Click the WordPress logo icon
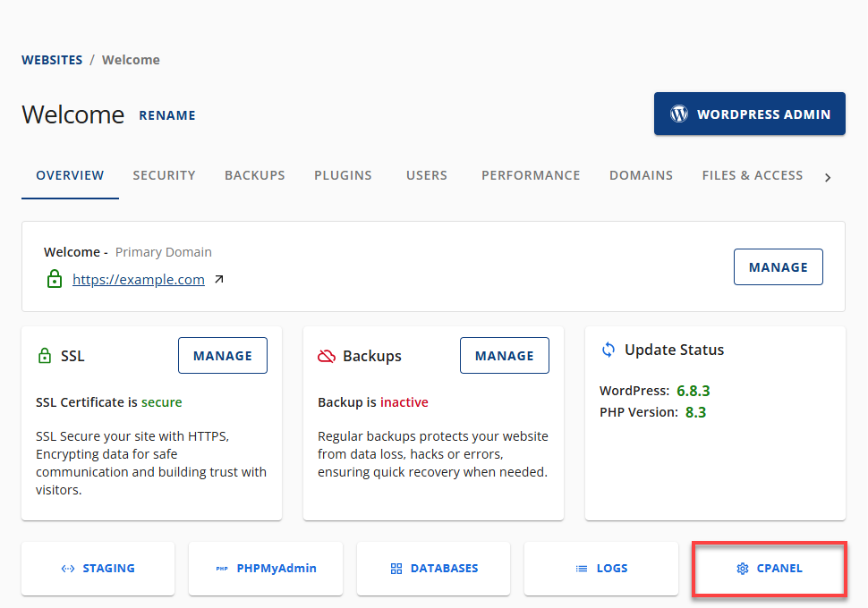The height and width of the screenshot is (608, 868). click(x=679, y=114)
